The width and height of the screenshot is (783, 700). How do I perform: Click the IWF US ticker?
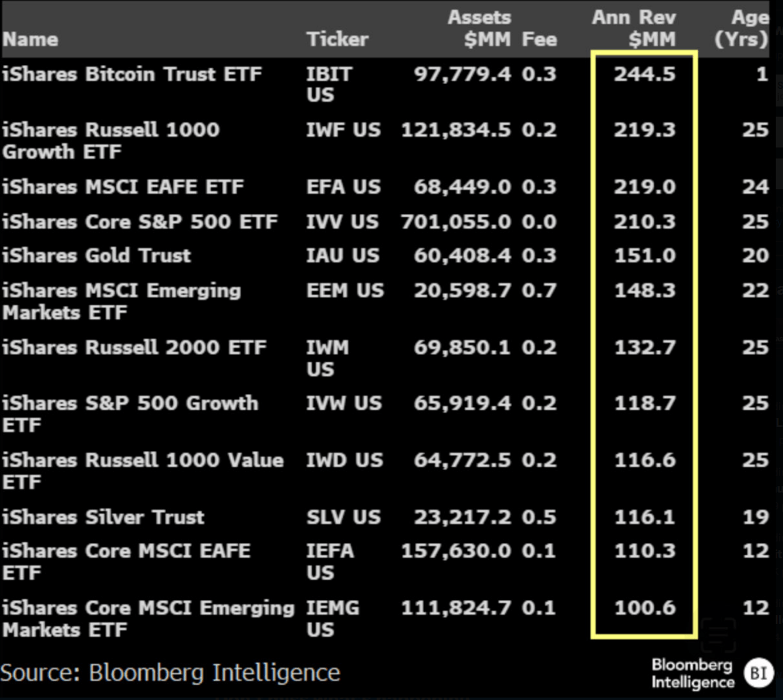343,130
